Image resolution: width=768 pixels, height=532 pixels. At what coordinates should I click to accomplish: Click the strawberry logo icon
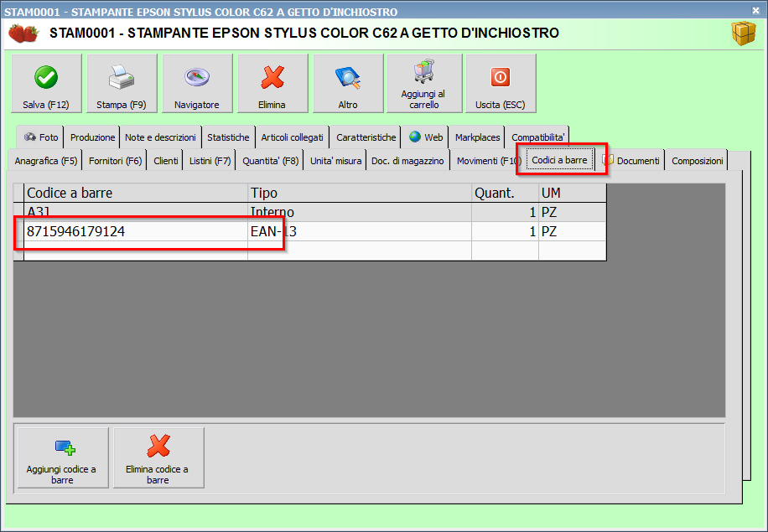(x=23, y=34)
